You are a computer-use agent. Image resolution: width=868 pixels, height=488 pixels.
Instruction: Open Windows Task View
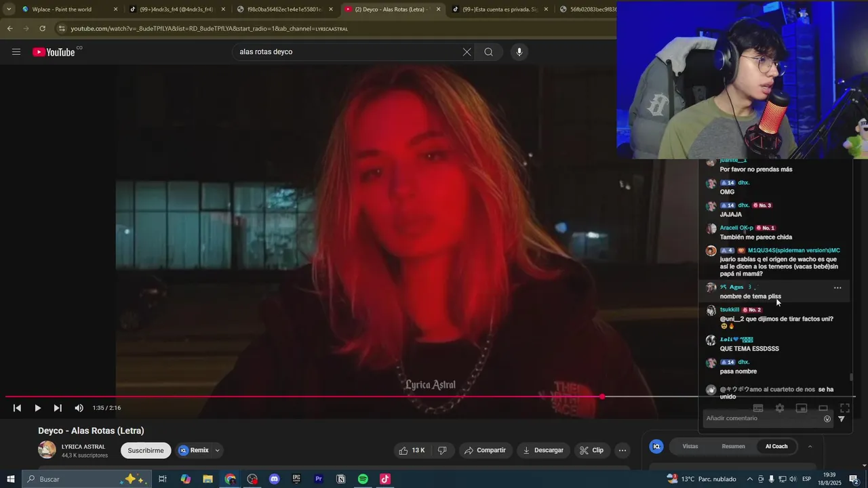[x=163, y=479]
